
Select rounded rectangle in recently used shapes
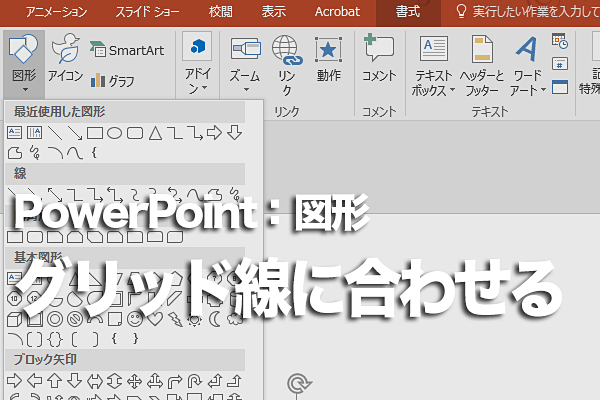pyautogui.click(x=135, y=133)
